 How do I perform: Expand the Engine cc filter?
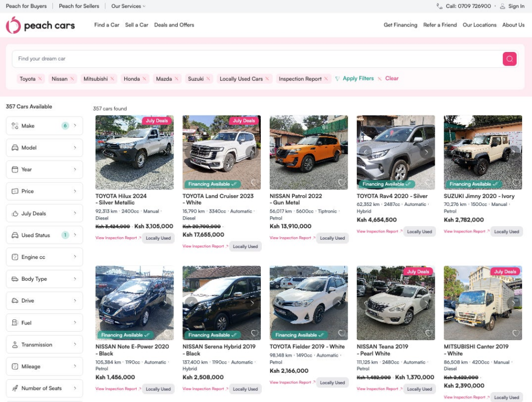click(x=45, y=257)
